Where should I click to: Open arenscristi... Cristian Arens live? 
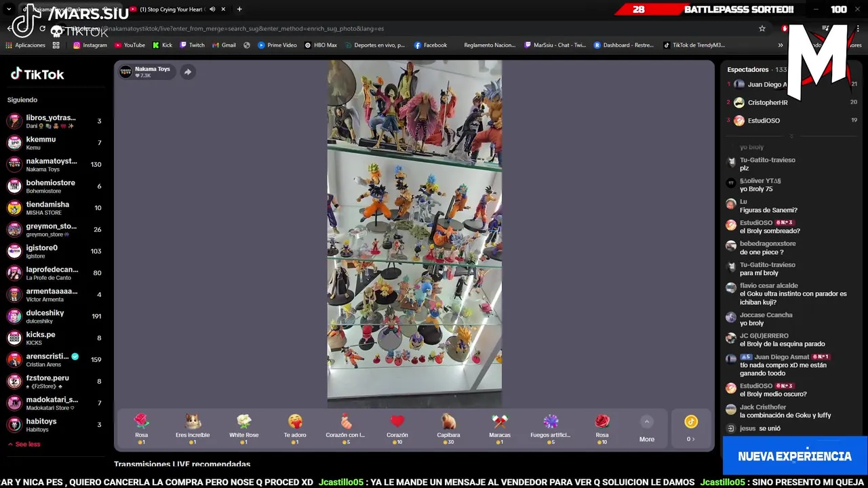(x=54, y=360)
